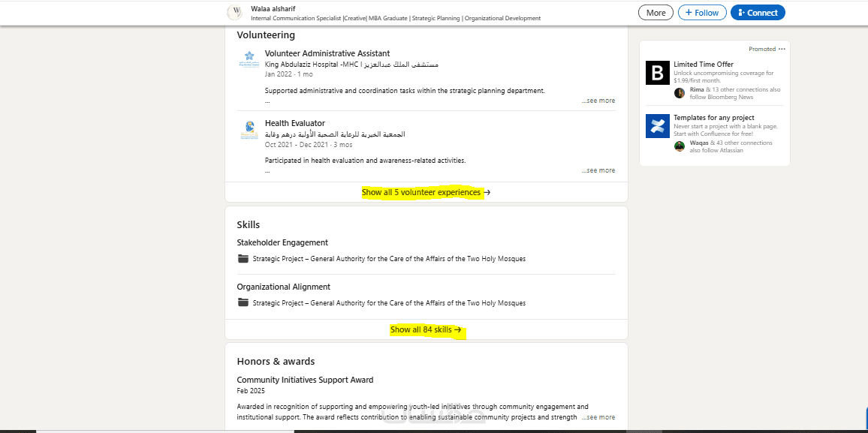The height and width of the screenshot is (433, 868).
Task: Expand Health Evaluator description via see more
Action: pos(598,170)
